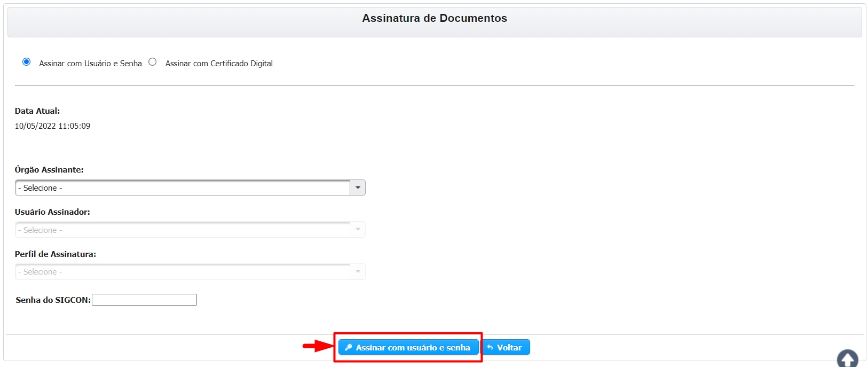Focus the Senha do SIGCON password field
The height and width of the screenshot is (367, 868).
[x=144, y=300]
